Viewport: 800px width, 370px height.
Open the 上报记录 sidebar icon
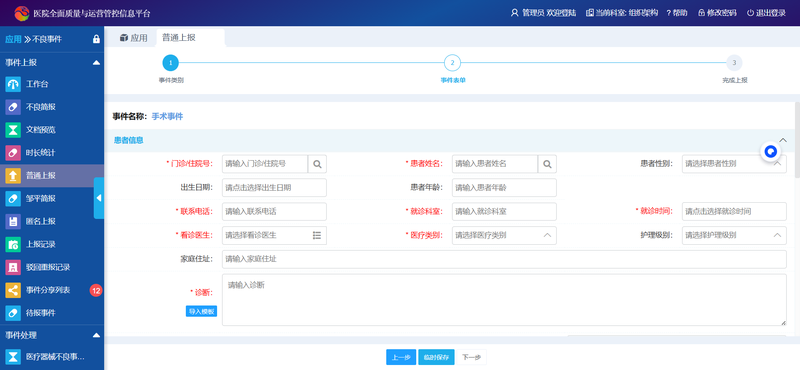click(x=13, y=244)
